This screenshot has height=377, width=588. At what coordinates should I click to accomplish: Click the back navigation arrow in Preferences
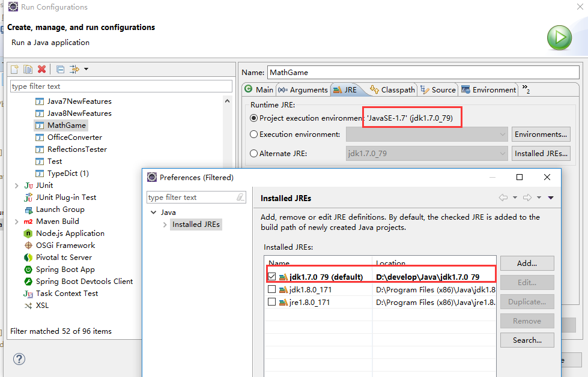click(x=503, y=198)
